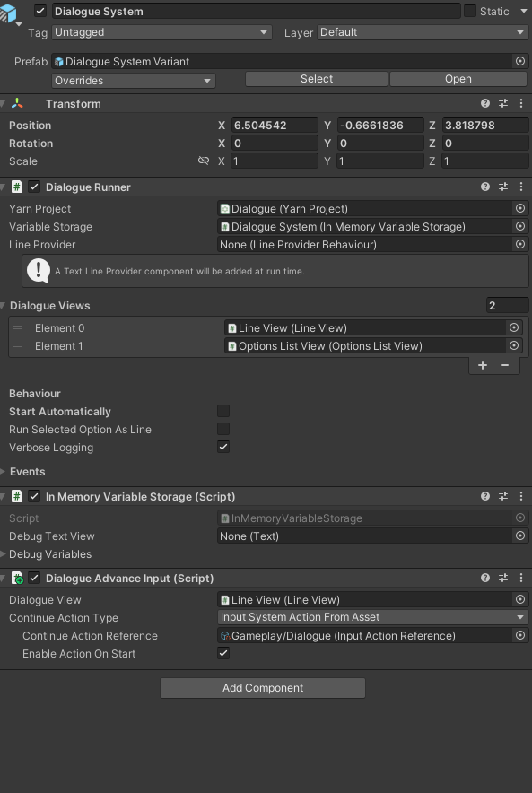Screen dimensions: 532x793
Task: Click object picker for Yarn Project field
Action: pyautogui.click(x=519, y=208)
